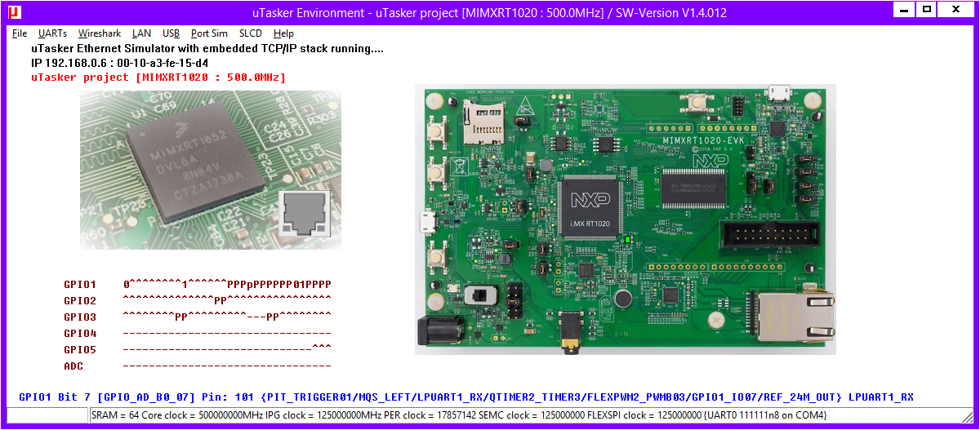
Task: Click the green LED beside the processor
Action: [x=627, y=239]
